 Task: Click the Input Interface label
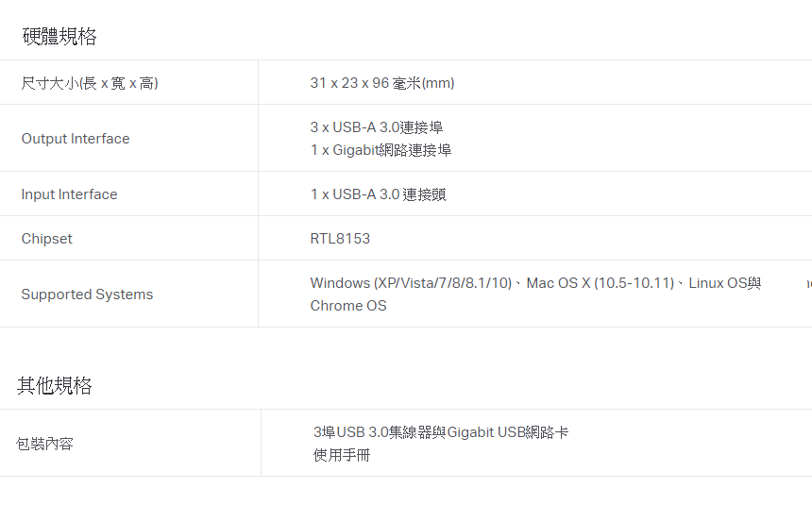point(69,194)
